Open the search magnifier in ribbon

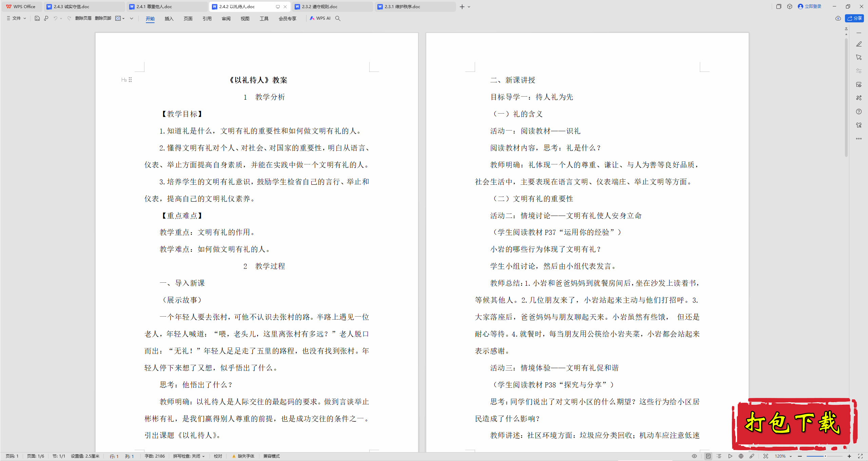338,18
